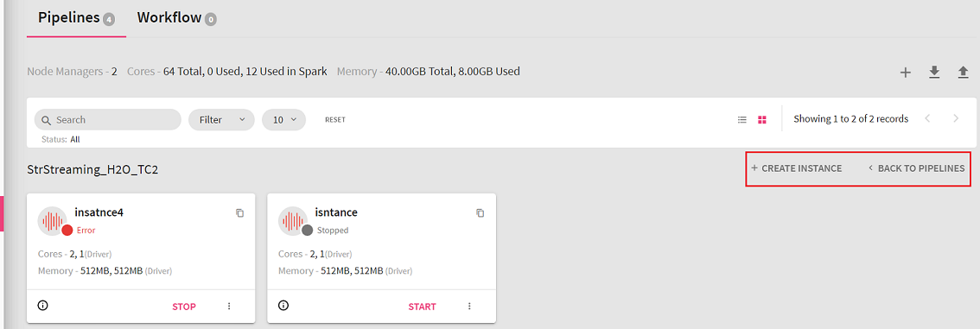Viewport: 980px width, 329px height.
Task: Open more options menu on insatnce4 card
Action: (x=229, y=306)
